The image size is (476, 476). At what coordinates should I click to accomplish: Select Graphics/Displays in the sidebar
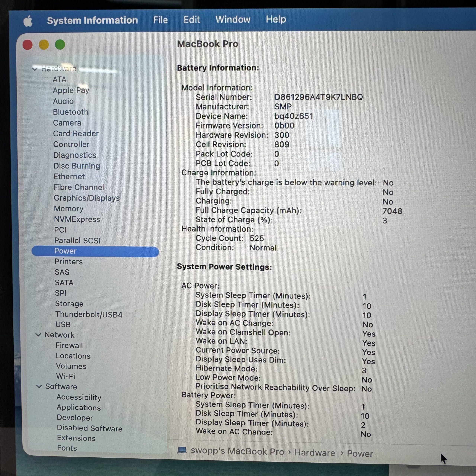tap(87, 198)
